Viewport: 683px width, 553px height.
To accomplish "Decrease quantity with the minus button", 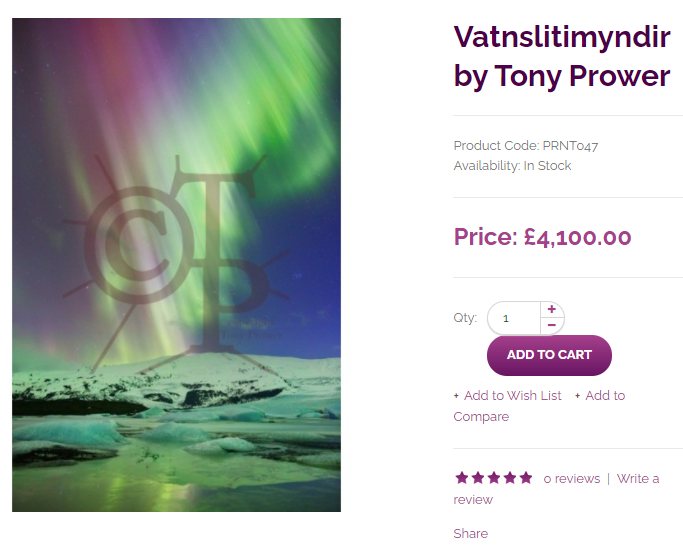I will [552, 325].
